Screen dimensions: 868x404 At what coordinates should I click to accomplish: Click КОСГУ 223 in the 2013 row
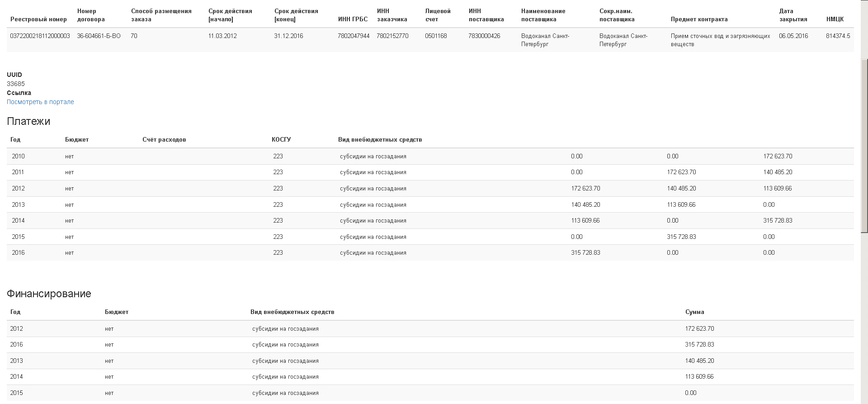(x=278, y=204)
